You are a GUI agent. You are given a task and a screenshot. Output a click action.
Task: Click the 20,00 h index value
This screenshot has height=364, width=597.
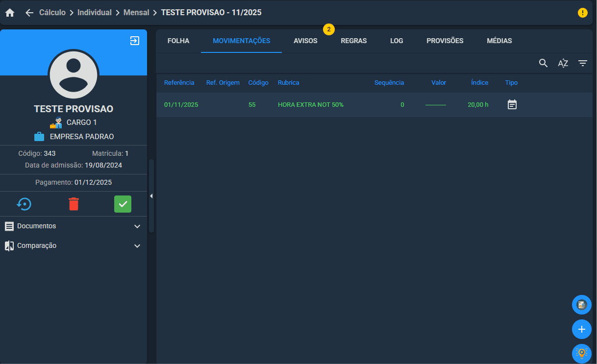coord(478,104)
